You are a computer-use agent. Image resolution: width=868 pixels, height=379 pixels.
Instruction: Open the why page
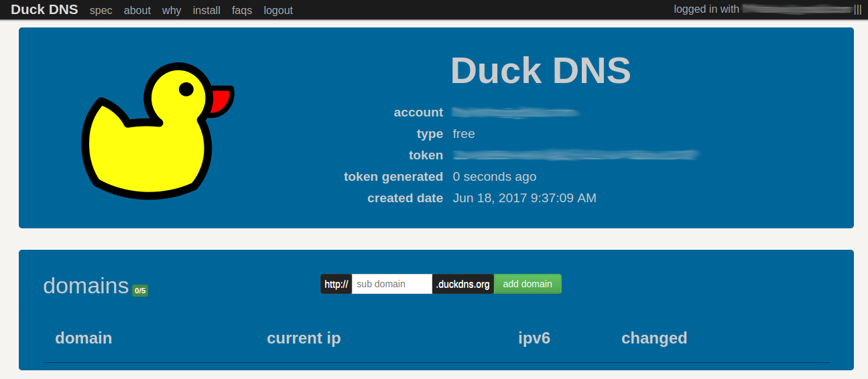[x=172, y=10]
